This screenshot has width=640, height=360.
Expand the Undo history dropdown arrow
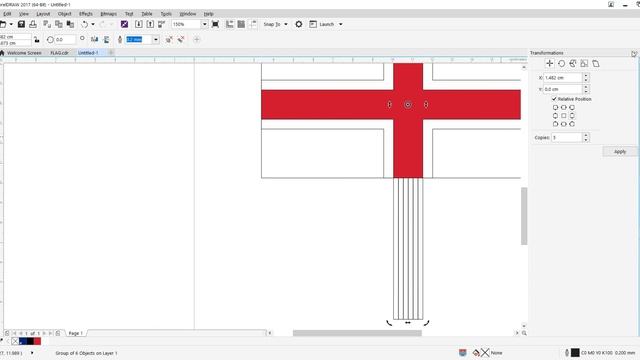(93, 24)
